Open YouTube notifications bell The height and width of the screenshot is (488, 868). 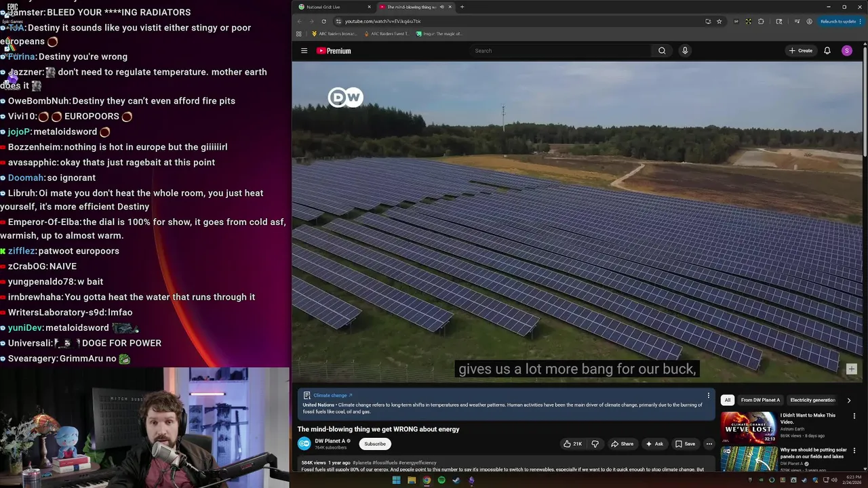coord(827,51)
